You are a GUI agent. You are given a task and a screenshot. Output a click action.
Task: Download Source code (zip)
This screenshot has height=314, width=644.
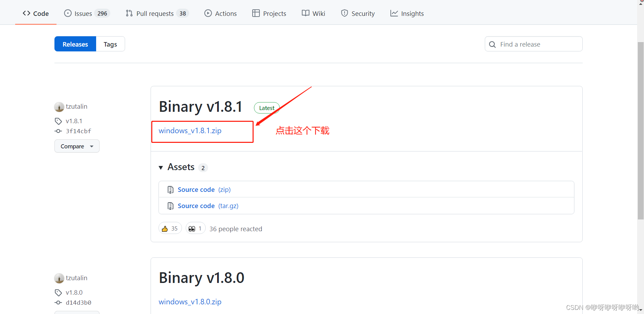[x=204, y=190]
